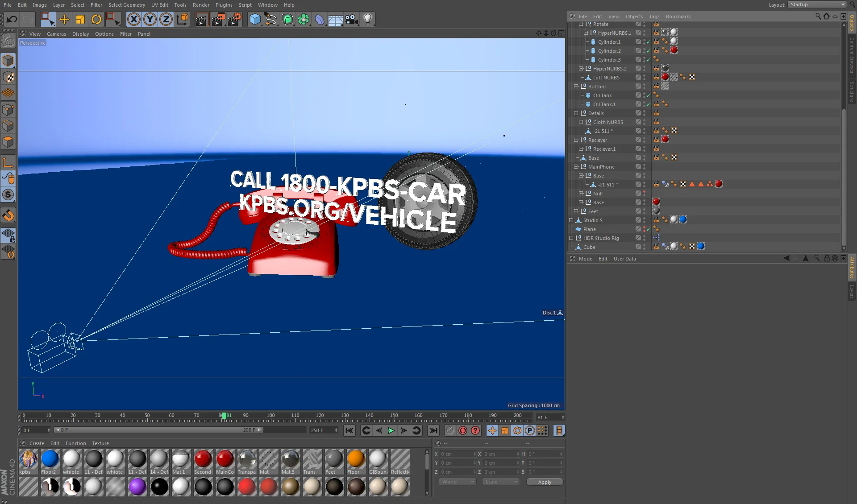Open the Plugins menu
Image resolution: width=857 pixels, height=504 pixels.
click(224, 5)
